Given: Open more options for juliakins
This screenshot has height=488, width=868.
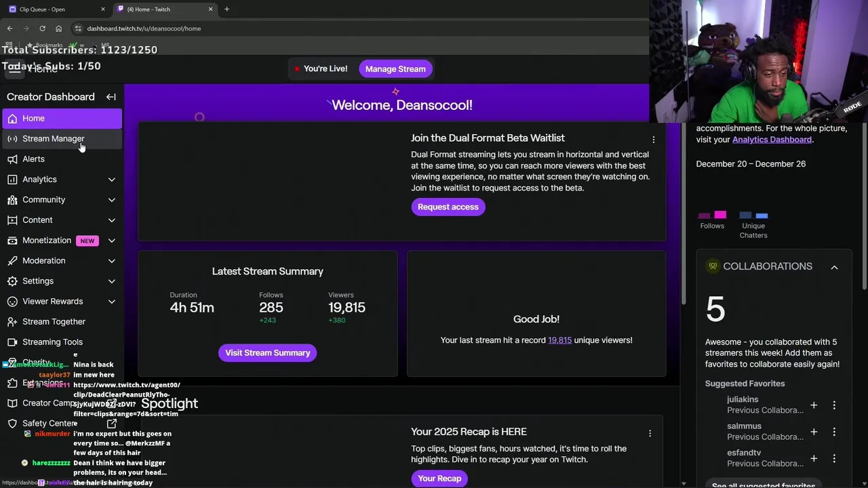Looking at the screenshot, I should coord(834,405).
